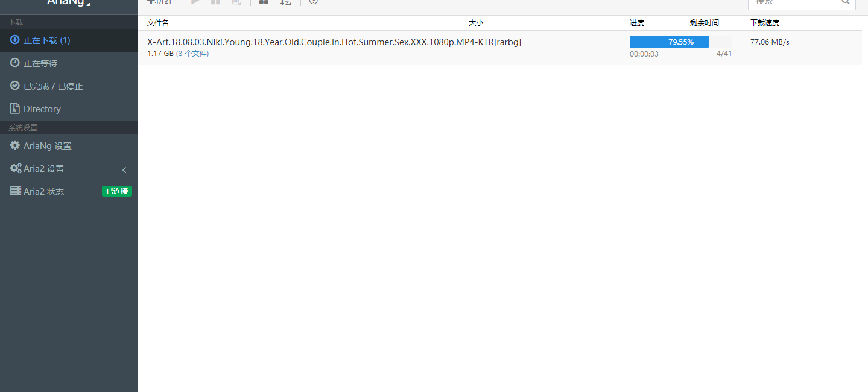
Task: Click the help circle toolbar icon
Action: 313,2
